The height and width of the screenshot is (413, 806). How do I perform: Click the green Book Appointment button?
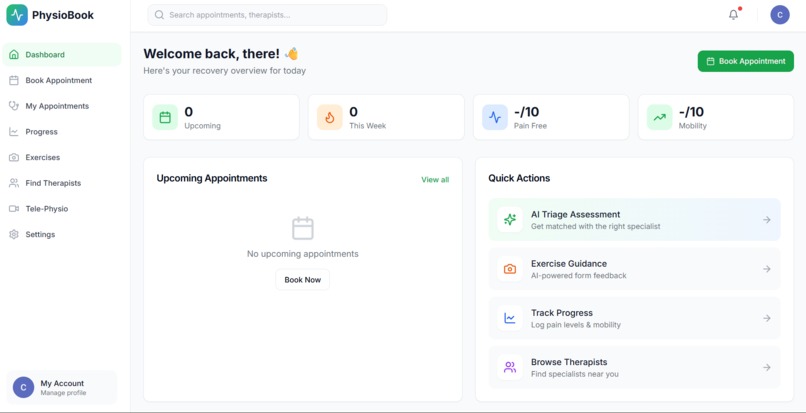click(745, 61)
